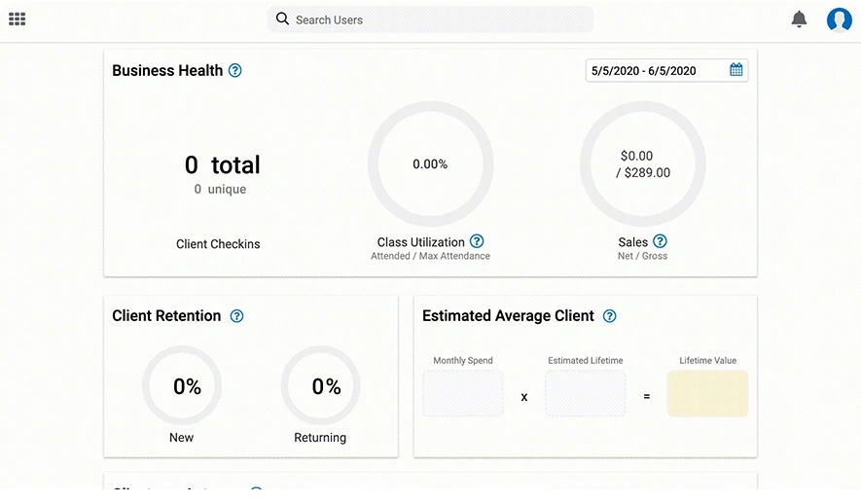
Task: Click the New label under retention
Action: [x=181, y=438]
